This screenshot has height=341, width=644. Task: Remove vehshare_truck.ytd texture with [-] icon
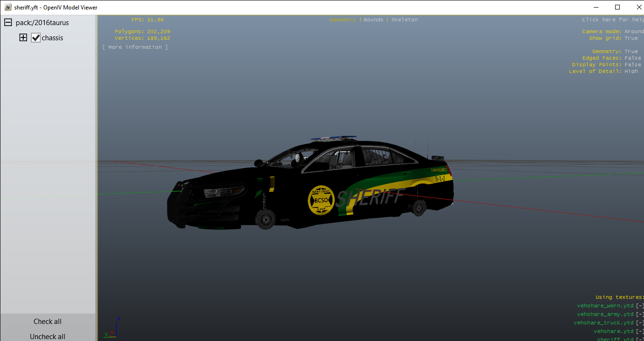(x=640, y=323)
